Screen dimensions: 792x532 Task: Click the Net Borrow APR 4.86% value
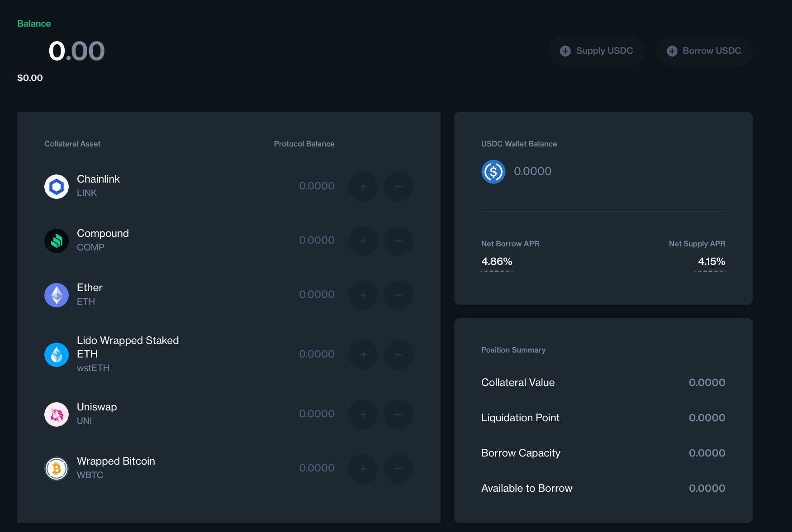click(497, 261)
